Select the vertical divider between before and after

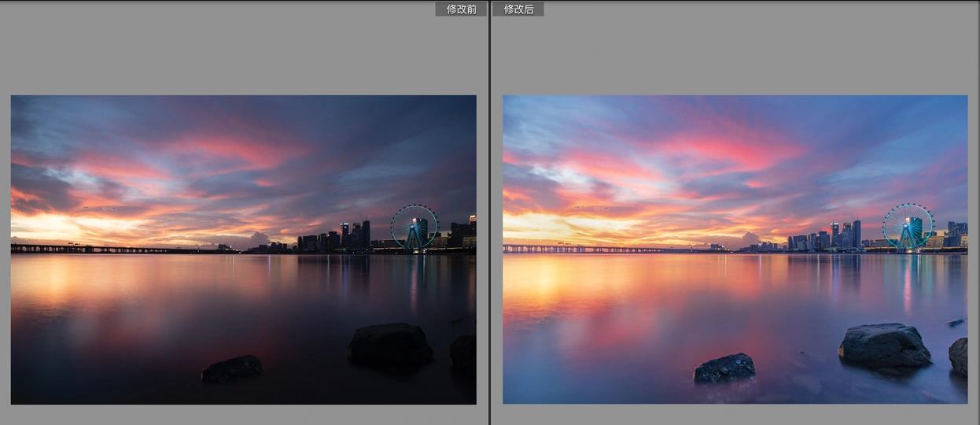(x=489, y=213)
